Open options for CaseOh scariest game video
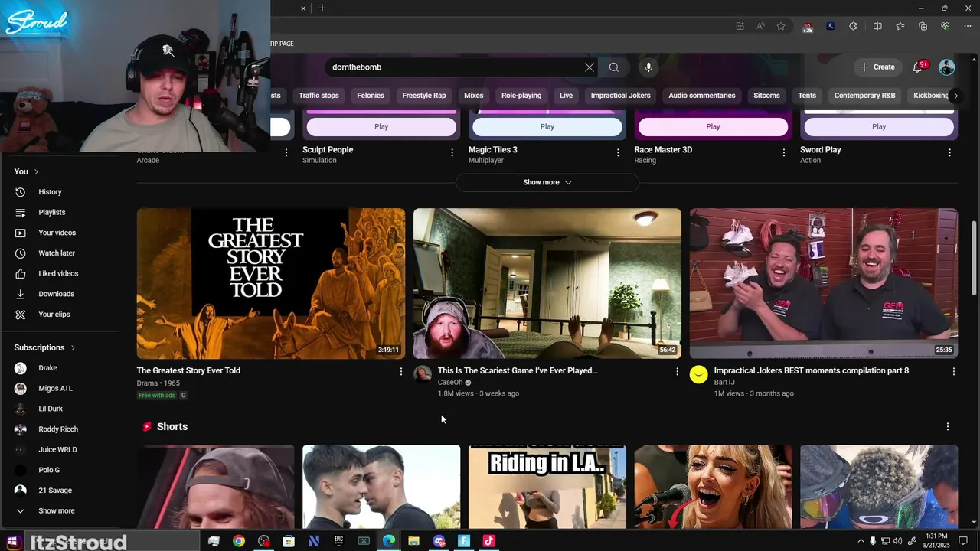 point(677,371)
